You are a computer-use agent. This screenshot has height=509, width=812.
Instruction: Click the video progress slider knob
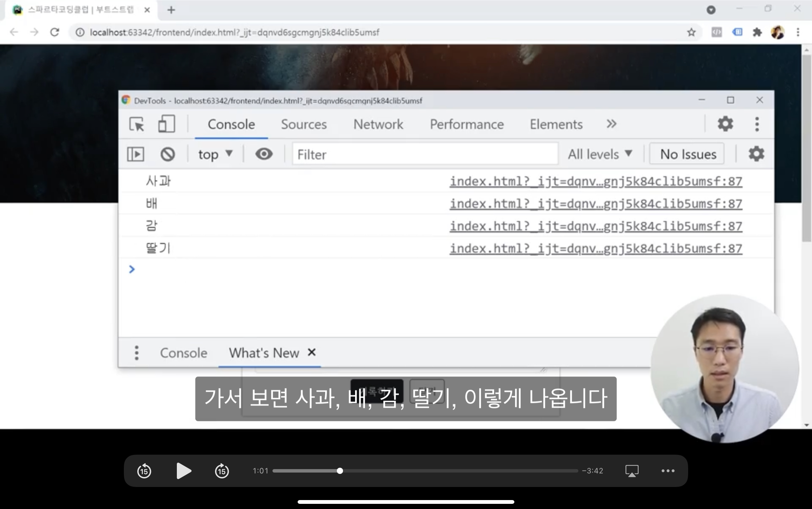pos(340,471)
